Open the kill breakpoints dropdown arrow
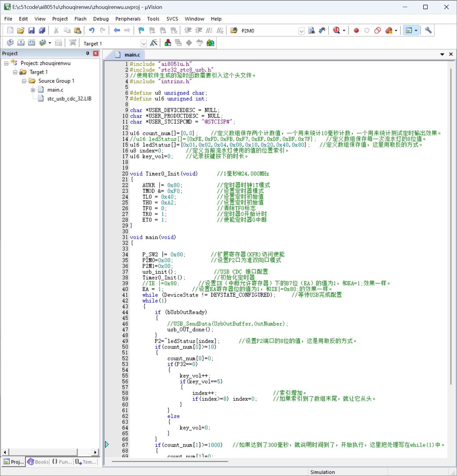This screenshot has height=476, width=457. pos(396,30)
